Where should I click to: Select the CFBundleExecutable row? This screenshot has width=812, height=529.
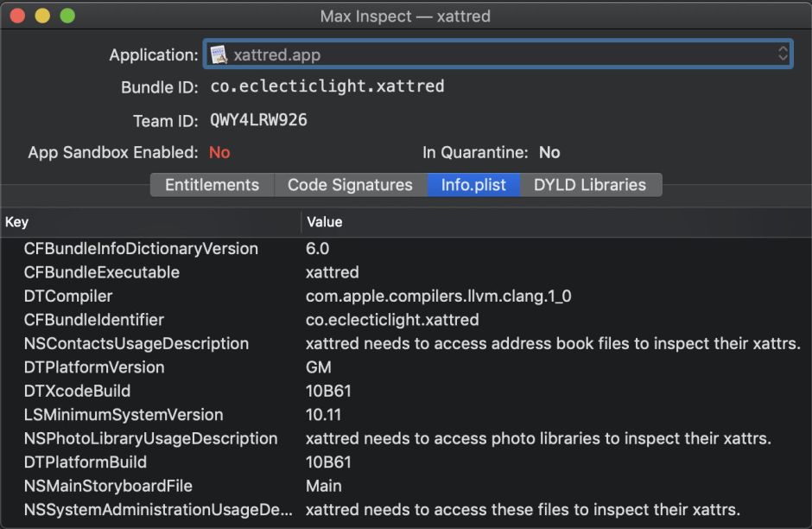click(102, 272)
